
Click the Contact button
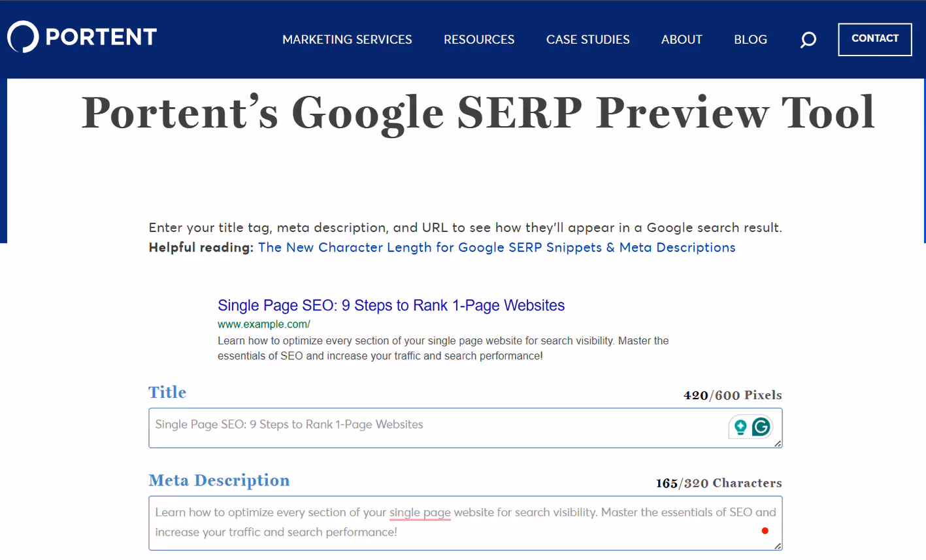tap(875, 39)
